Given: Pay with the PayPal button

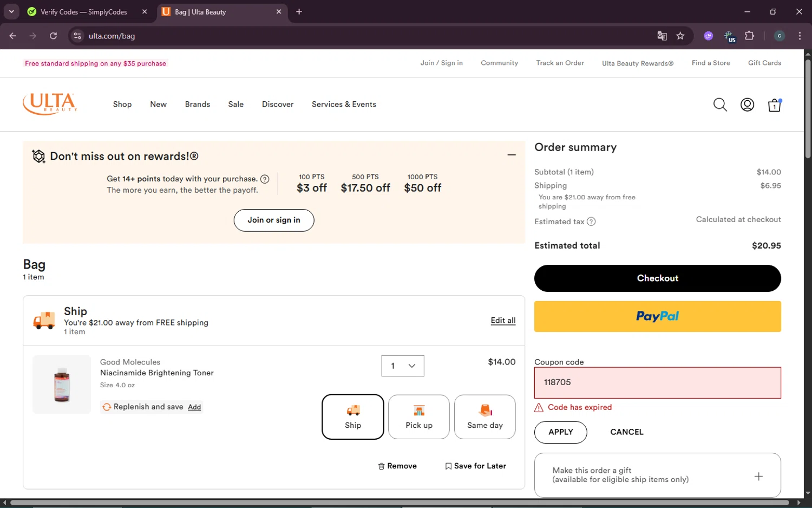Looking at the screenshot, I should [x=658, y=316].
